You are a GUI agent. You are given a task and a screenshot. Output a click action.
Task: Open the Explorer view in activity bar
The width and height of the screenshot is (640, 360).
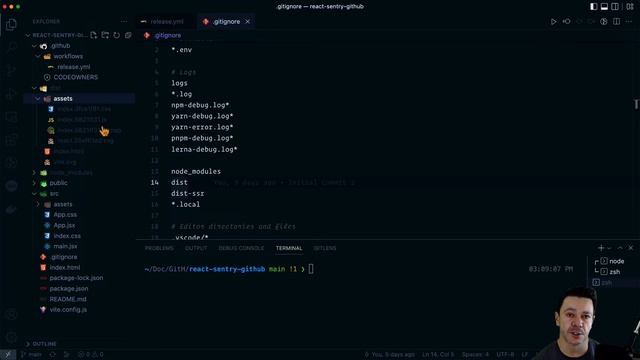pyautogui.click(x=11, y=24)
